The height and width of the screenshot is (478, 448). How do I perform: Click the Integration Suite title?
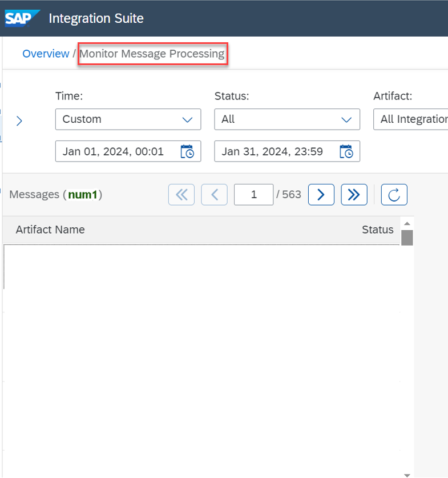(x=96, y=18)
